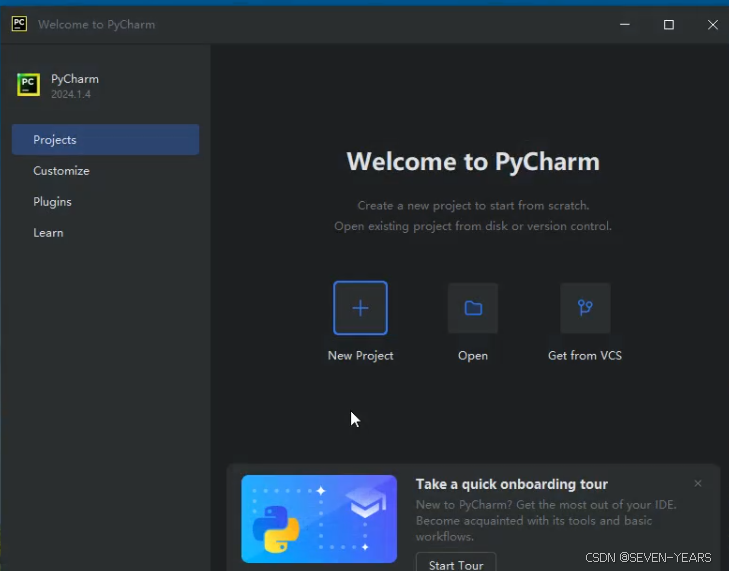The image size is (729, 571).
Task: Click the Open folder icon
Action: coord(473,308)
